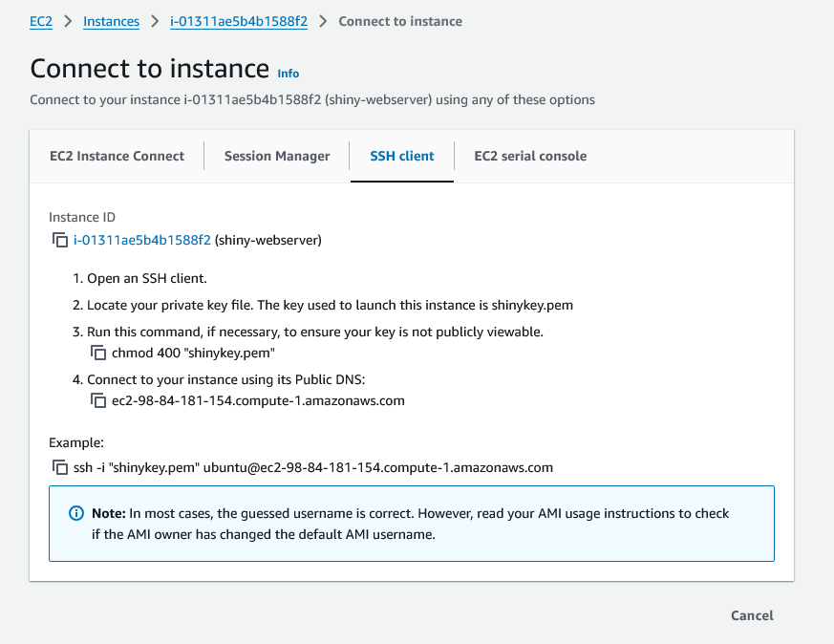
Task: Select the SSH client tab
Action: point(401,156)
